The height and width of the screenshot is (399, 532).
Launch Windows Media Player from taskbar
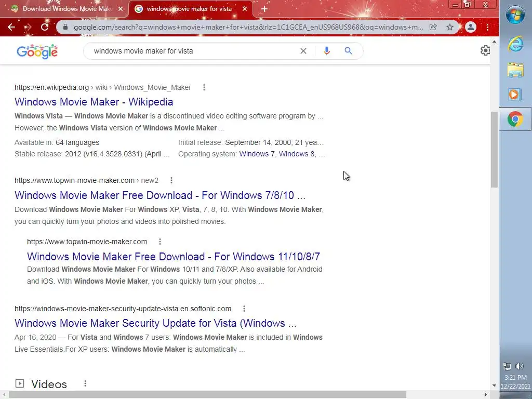point(514,95)
